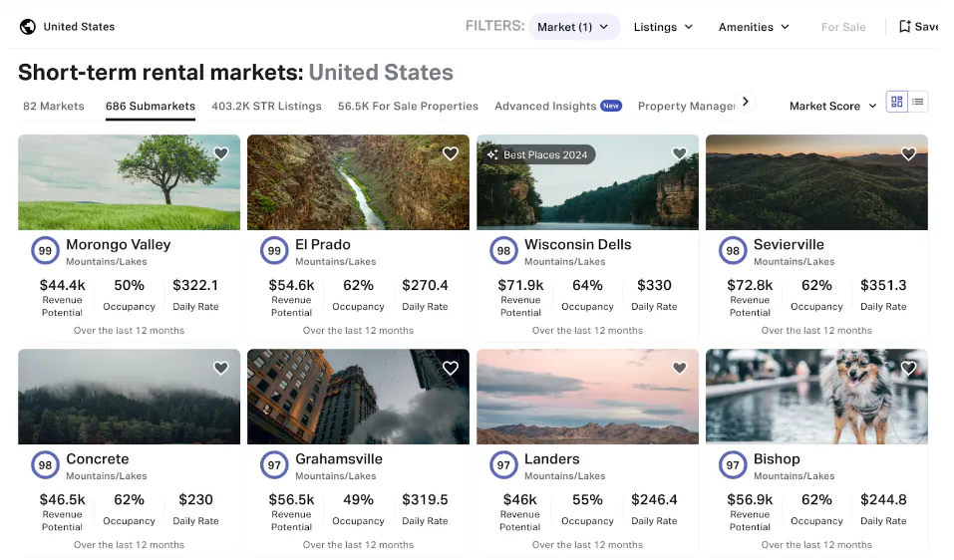The height and width of the screenshot is (560, 954).
Task: Click Sevierville's 98 score badge
Action: [733, 250]
